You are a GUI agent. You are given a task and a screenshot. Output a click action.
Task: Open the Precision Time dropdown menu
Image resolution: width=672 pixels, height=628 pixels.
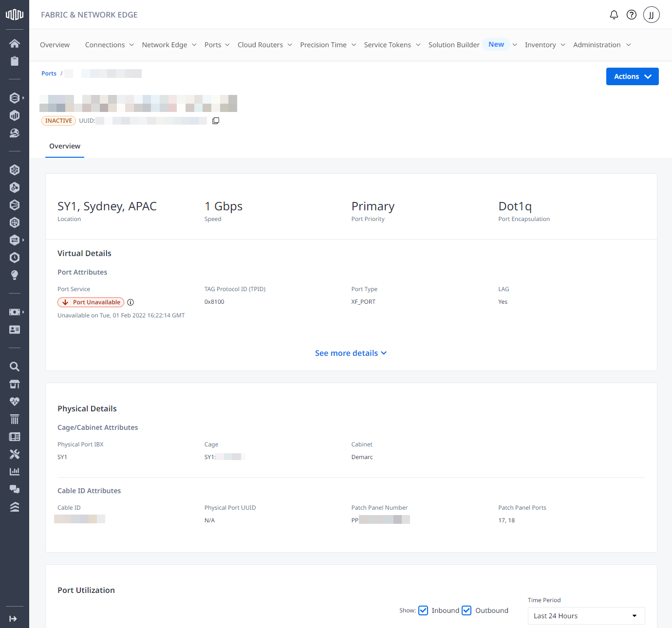(328, 45)
